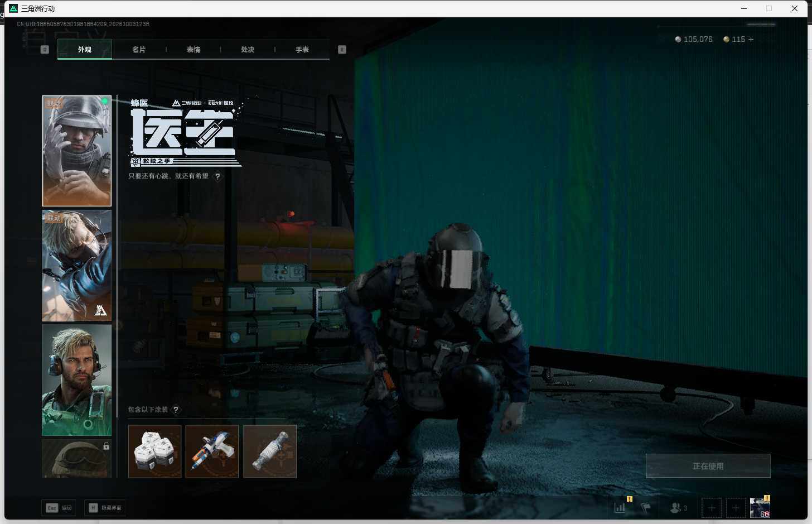Image resolution: width=812 pixels, height=524 pixels.
Task: View the white hive canisters skin item
Action: pos(155,451)
